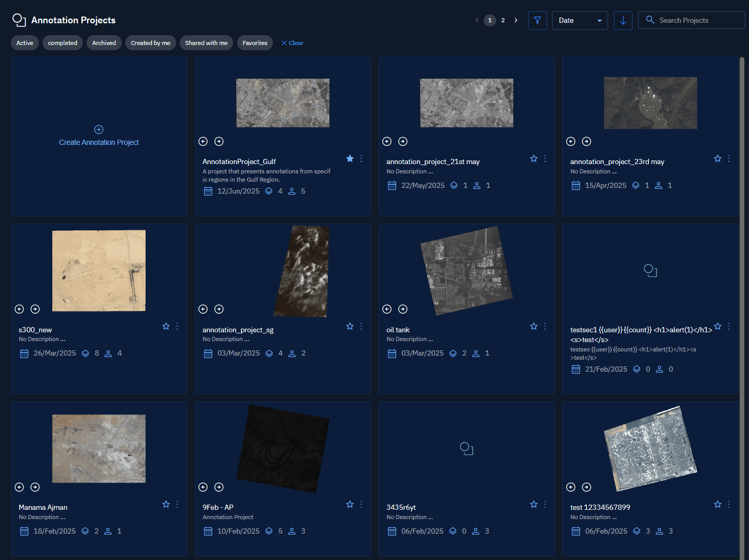Open options menu for 9Feb - AP
The height and width of the screenshot is (560, 749).
[361, 504]
